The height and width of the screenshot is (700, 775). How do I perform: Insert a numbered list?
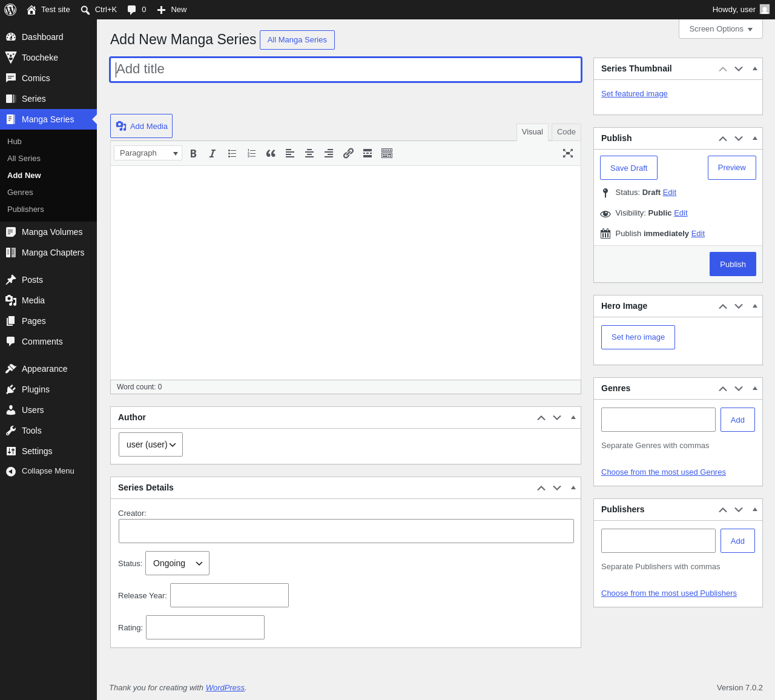pyautogui.click(x=251, y=153)
